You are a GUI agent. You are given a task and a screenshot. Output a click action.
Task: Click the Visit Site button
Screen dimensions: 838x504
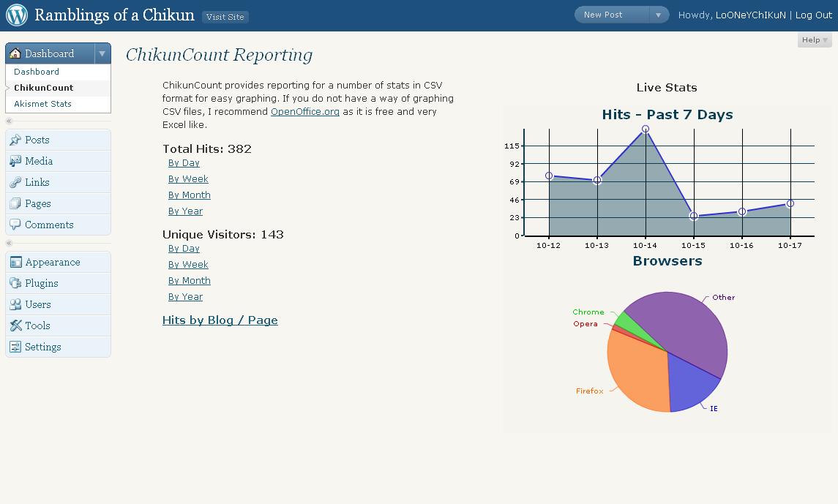tap(225, 17)
